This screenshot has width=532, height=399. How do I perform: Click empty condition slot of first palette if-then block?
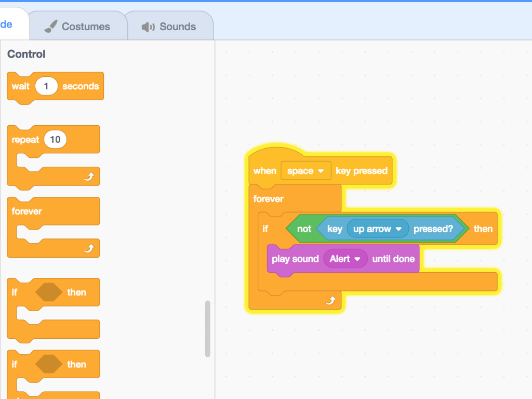coord(48,292)
